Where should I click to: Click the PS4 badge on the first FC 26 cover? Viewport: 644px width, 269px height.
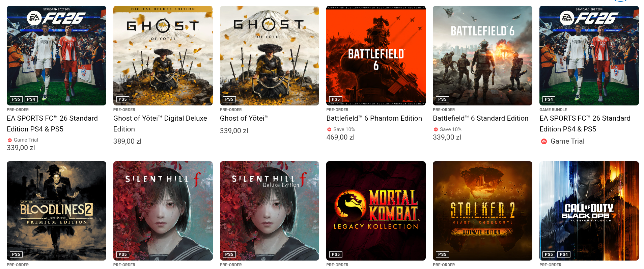31,99
